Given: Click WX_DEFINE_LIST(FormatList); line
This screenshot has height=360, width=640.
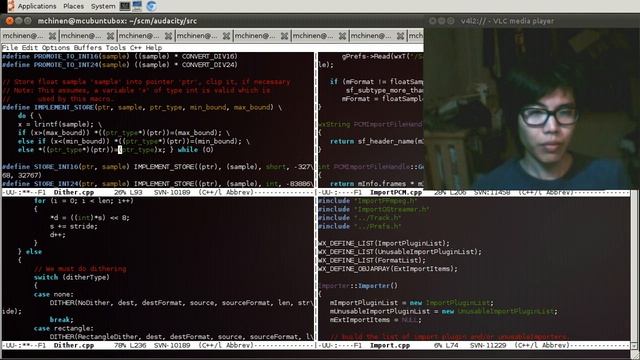Looking at the screenshot, I should click(372, 260).
